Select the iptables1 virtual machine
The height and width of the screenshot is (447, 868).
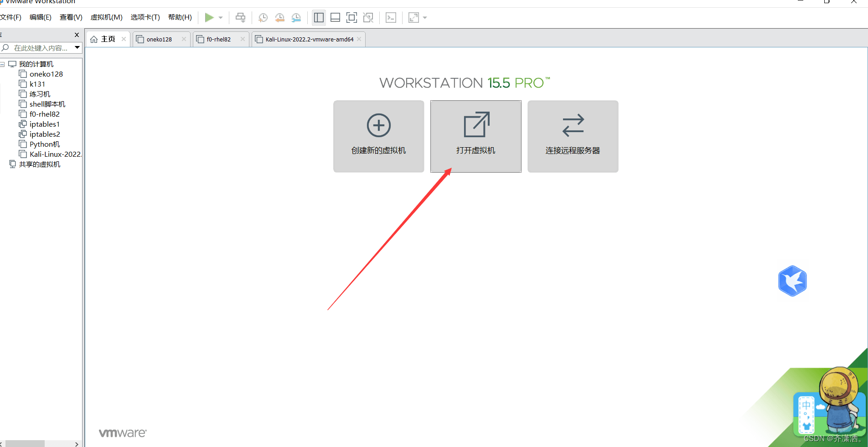pyautogui.click(x=45, y=124)
